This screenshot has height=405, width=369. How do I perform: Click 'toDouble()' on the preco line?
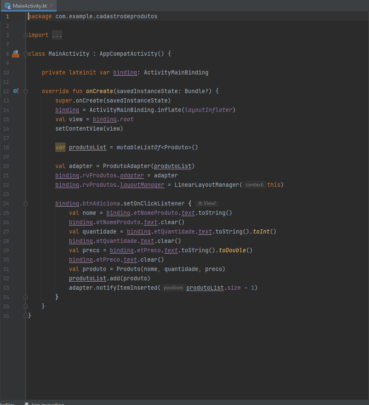pyautogui.click(x=236, y=250)
